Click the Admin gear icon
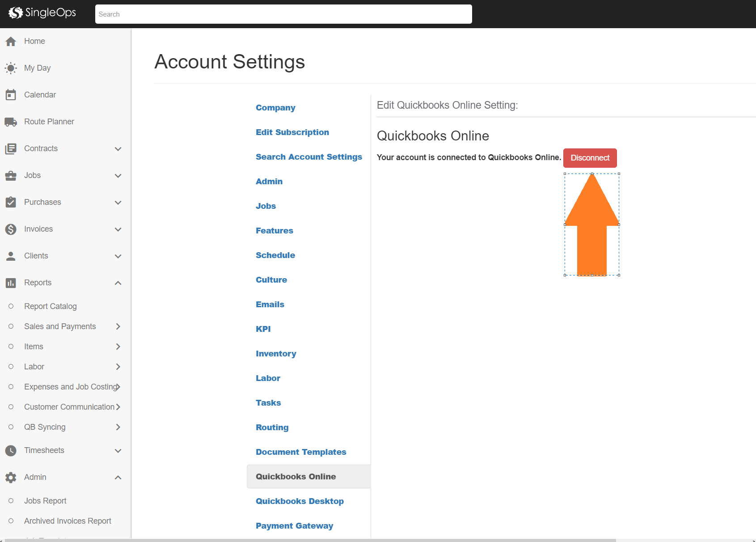Screen dimensions: 756x542 point(11,477)
